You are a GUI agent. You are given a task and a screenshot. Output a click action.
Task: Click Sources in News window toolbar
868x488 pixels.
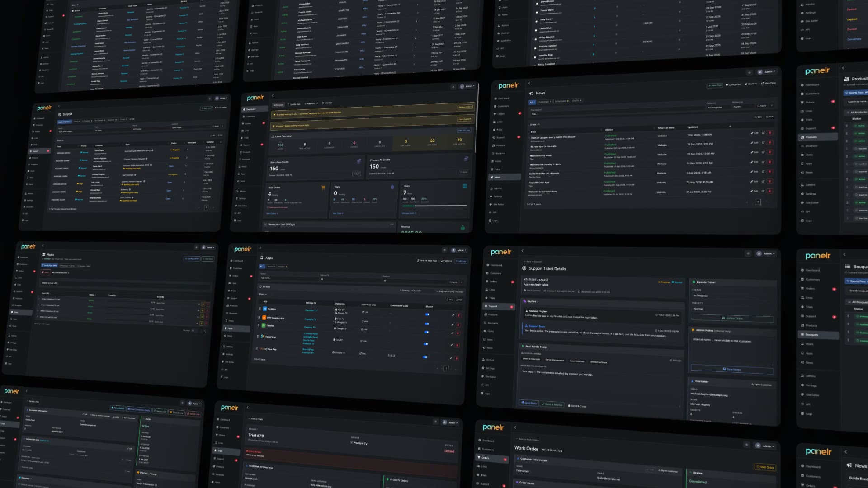pyautogui.click(x=751, y=84)
